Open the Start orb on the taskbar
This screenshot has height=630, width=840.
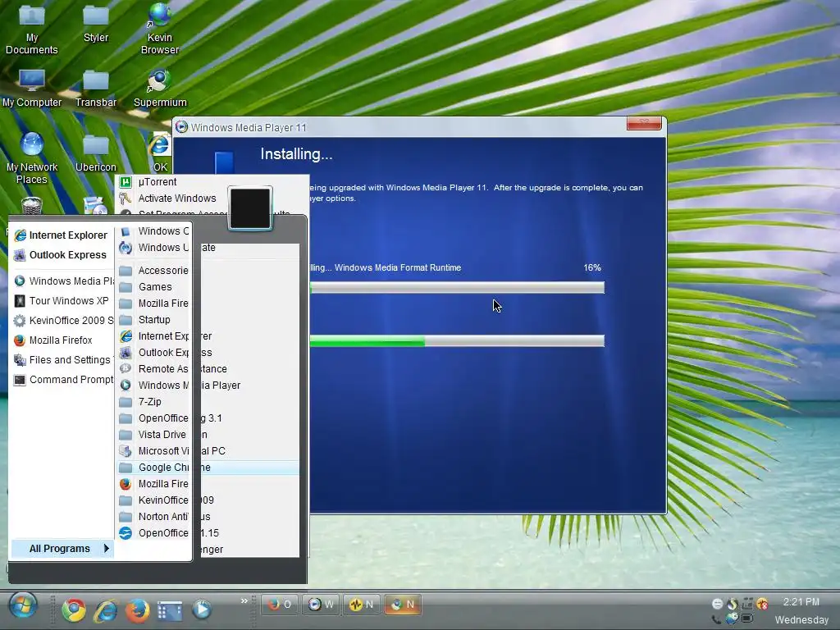click(23, 606)
